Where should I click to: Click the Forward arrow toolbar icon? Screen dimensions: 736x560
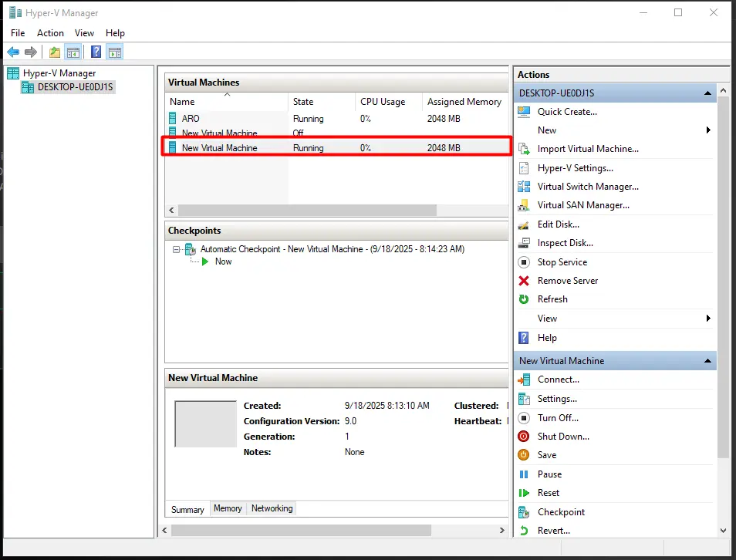(31, 52)
